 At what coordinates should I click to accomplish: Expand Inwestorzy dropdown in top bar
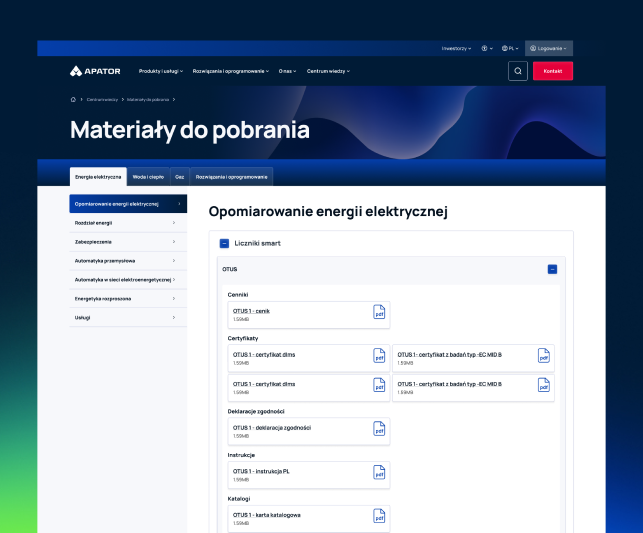pyautogui.click(x=456, y=48)
